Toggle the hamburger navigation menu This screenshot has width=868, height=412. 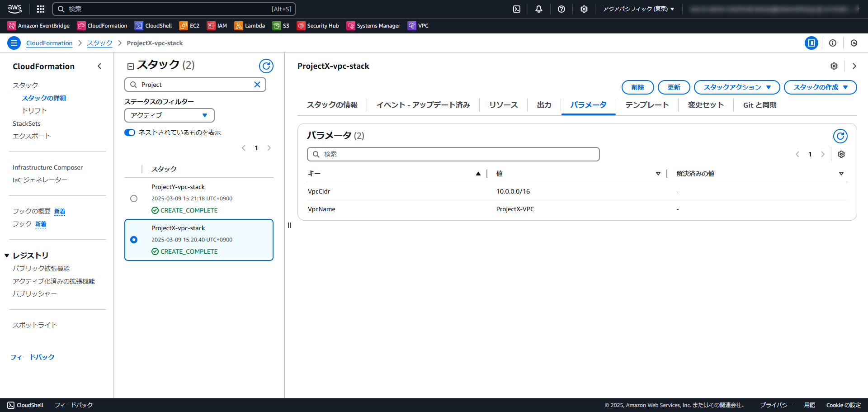click(14, 43)
